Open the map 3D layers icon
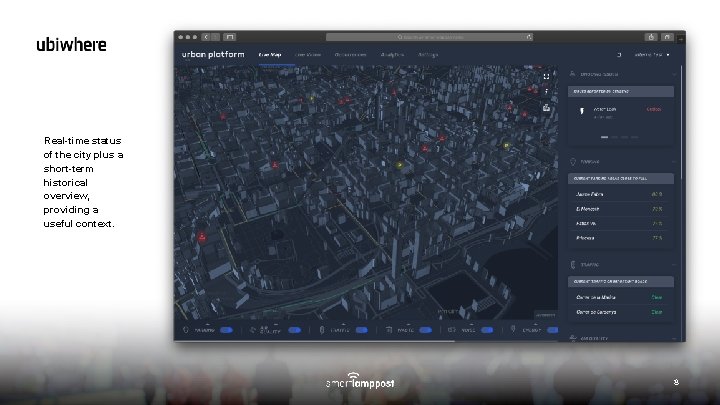 tap(546, 107)
